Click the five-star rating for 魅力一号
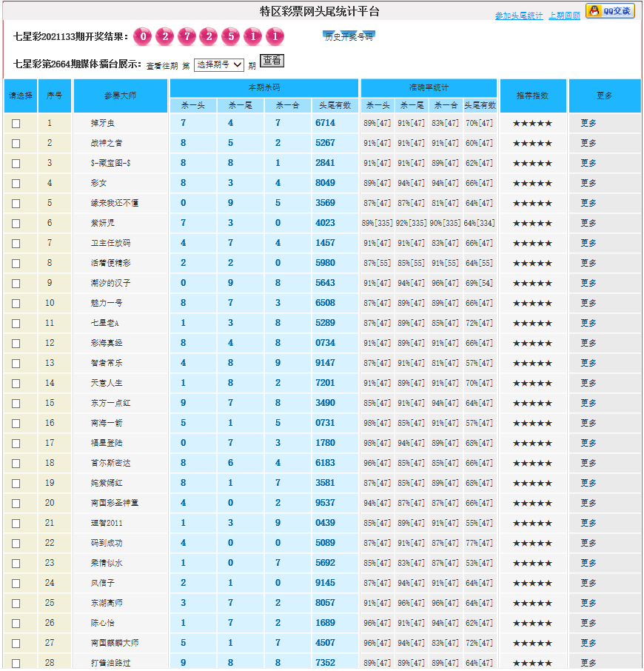The image size is (644, 671). coord(532,303)
